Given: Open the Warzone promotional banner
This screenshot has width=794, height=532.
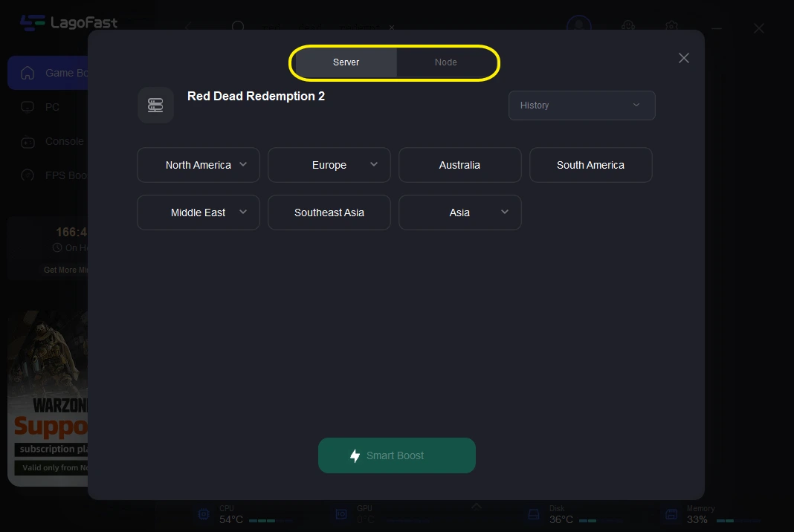Looking at the screenshot, I should tap(48, 398).
